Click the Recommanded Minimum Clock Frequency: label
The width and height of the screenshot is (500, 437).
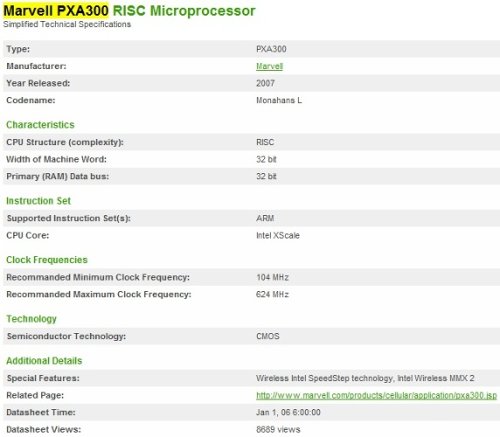98,277
